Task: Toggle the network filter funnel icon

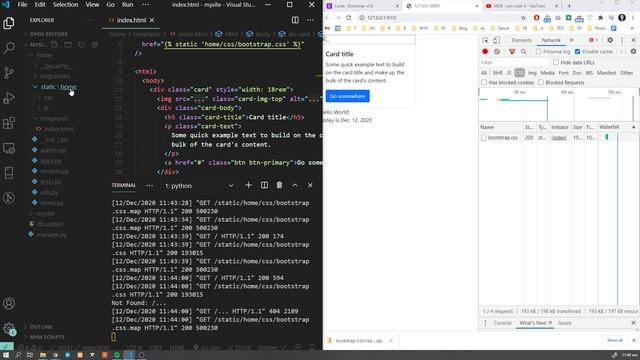Action: [x=512, y=51]
